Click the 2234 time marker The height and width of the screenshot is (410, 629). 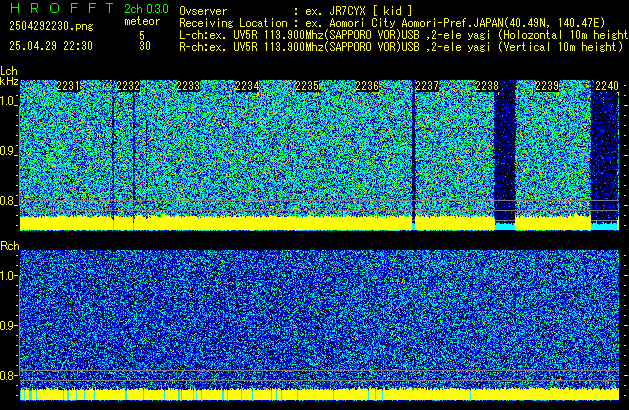point(247,86)
